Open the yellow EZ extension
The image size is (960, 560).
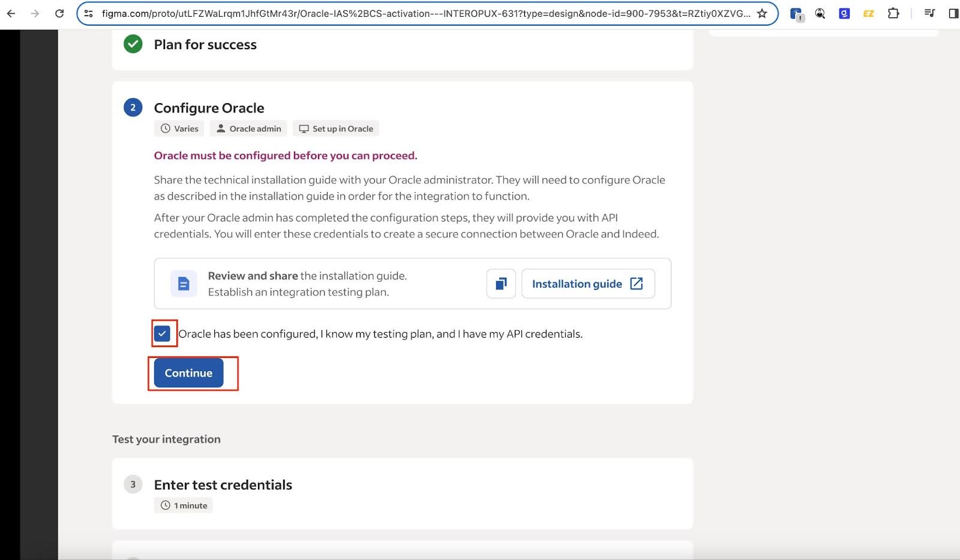(x=868, y=13)
